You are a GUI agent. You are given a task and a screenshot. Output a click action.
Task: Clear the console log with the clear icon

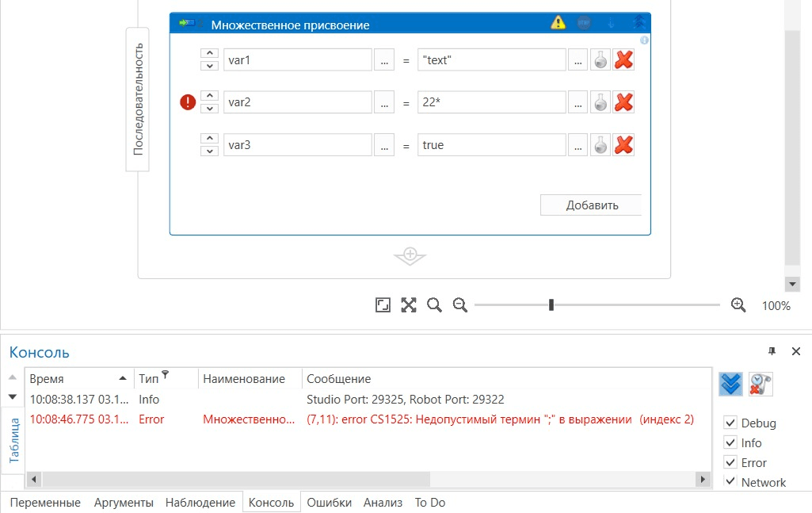click(761, 384)
